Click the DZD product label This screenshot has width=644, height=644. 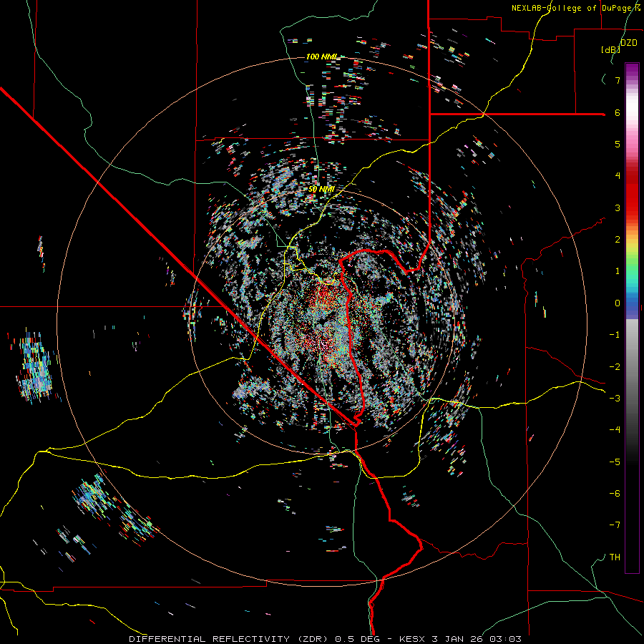pyautogui.click(x=628, y=43)
